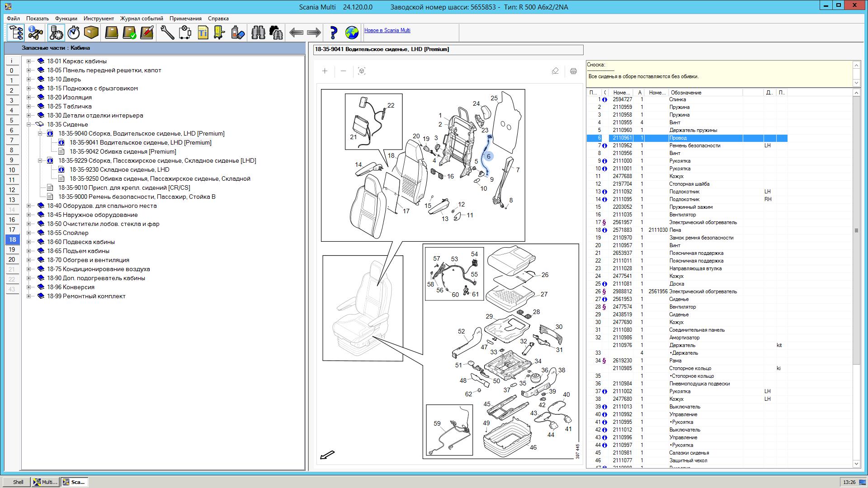Open the Новое в Scania Multi link
The image size is (868, 488).
click(x=387, y=30)
